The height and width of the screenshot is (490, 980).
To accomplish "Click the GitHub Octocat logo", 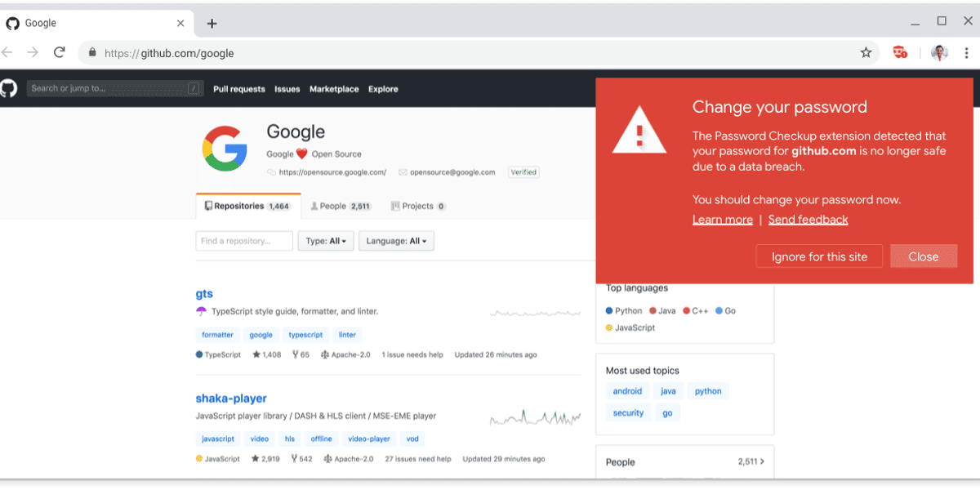I will tap(7, 88).
